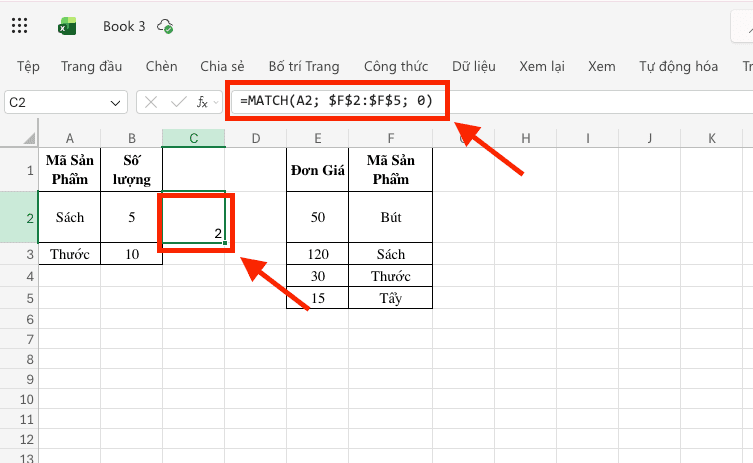The width and height of the screenshot is (753, 463).
Task: Click the 'Đơn Giá' header cell
Action: pos(317,170)
